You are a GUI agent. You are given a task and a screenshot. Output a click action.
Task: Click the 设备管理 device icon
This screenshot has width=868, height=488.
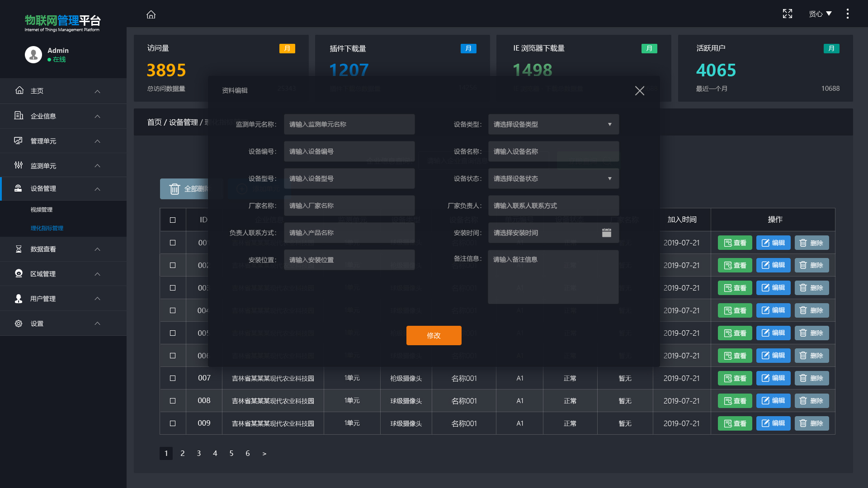pos(18,188)
